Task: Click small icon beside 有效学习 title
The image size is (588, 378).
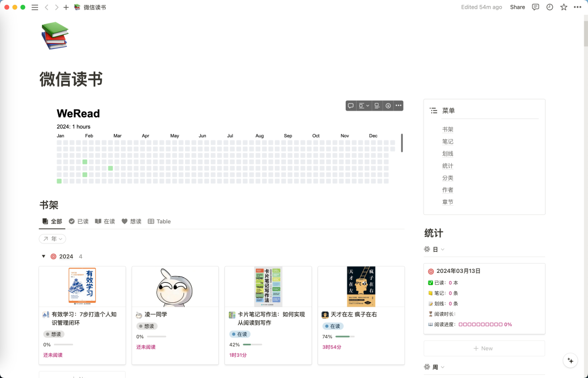Action: pos(46,315)
